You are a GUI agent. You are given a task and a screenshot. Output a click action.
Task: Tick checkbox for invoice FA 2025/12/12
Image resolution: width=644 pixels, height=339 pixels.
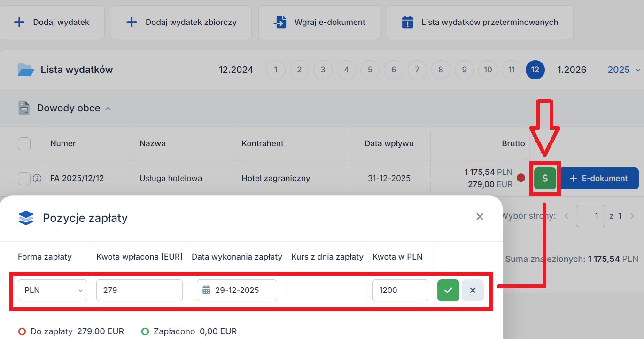pos(24,179)
